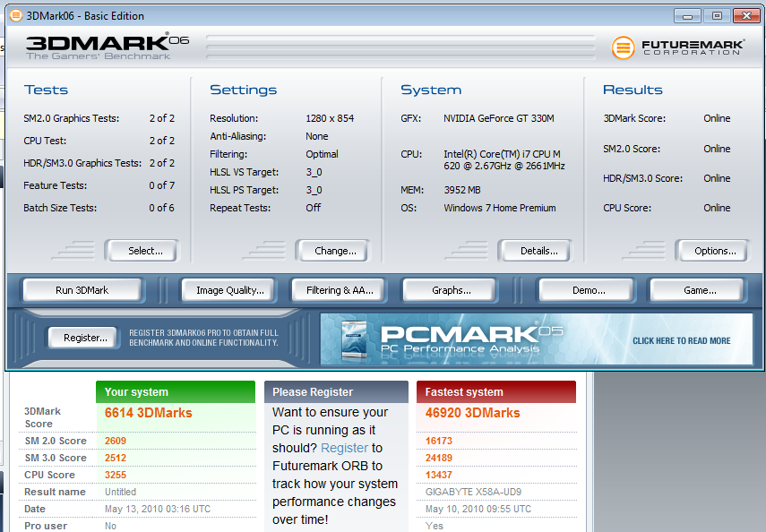Click the Batch Size Tests 0 of 6 count
Viewport: 766px width, 532px height.
[x=161, y=208]
